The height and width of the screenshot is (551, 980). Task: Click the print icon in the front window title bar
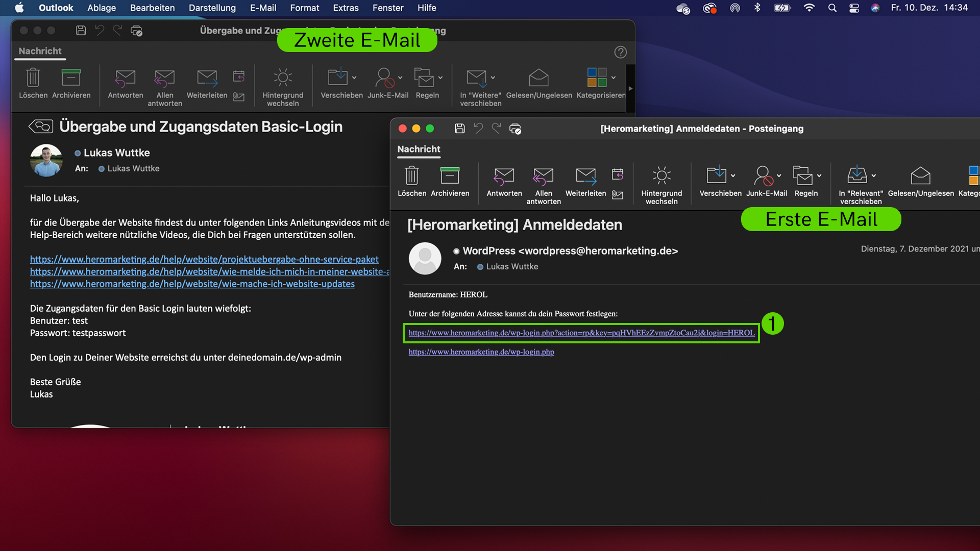515,129
